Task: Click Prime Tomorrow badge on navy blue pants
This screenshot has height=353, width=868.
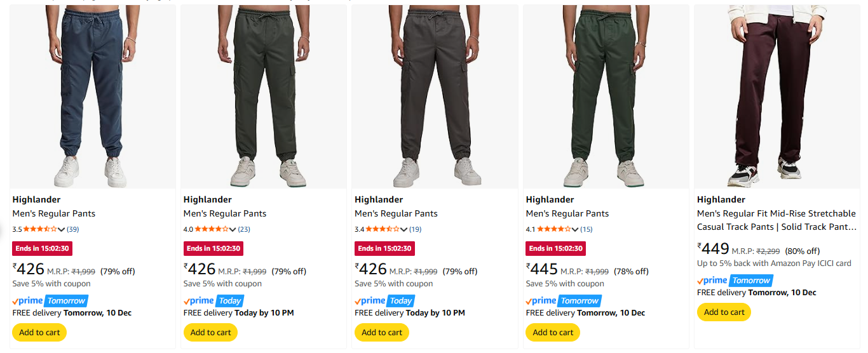Action: [50, 301]
